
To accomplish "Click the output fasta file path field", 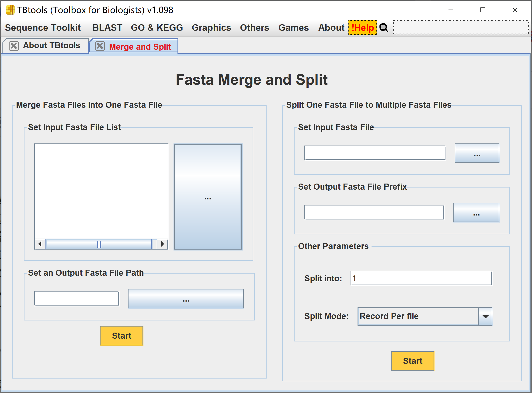I will [76, 298].
